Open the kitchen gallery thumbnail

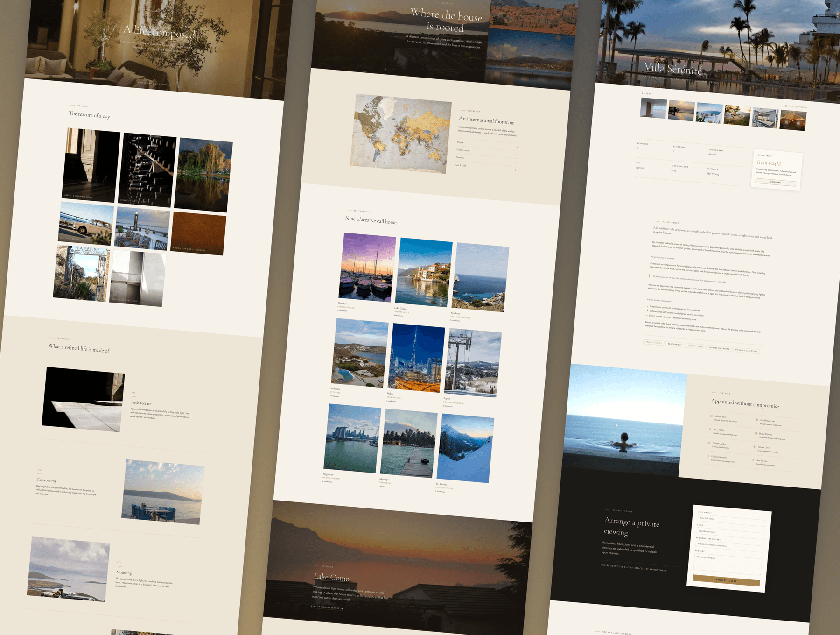[x=765, y=118]
